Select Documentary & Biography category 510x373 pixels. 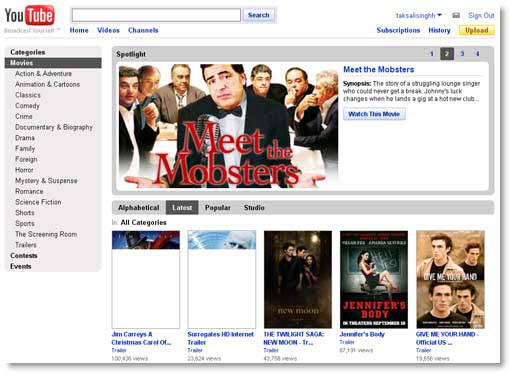[x=54, y=127]
